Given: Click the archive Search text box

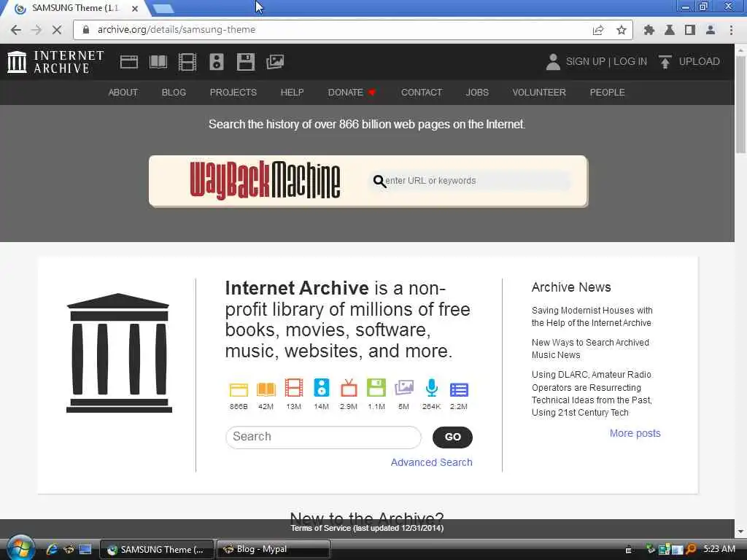Looking at the screenshot, I should pos(323,437).
